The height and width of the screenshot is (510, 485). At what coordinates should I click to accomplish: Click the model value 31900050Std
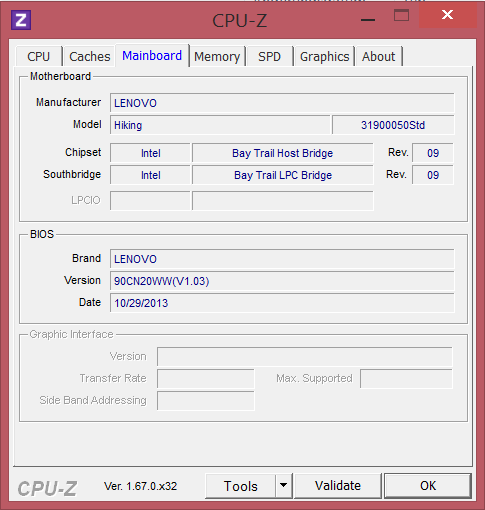[x=393, y=125]
